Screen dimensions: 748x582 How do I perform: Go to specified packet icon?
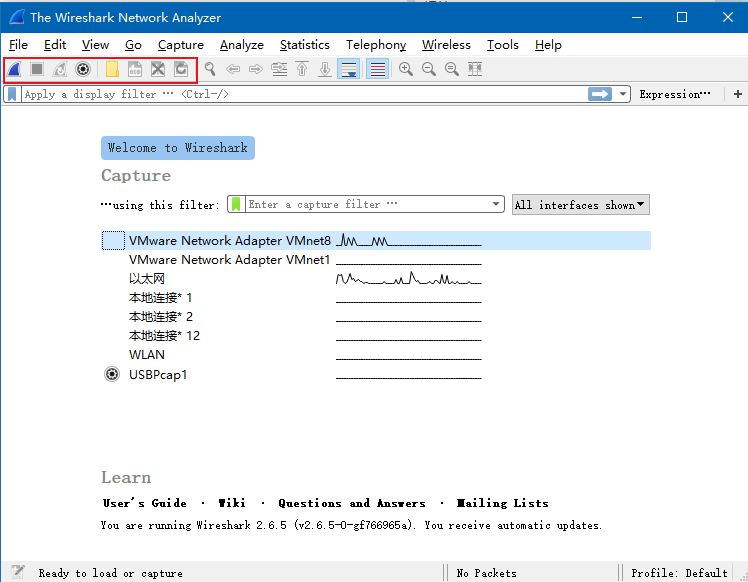(279, 69)
